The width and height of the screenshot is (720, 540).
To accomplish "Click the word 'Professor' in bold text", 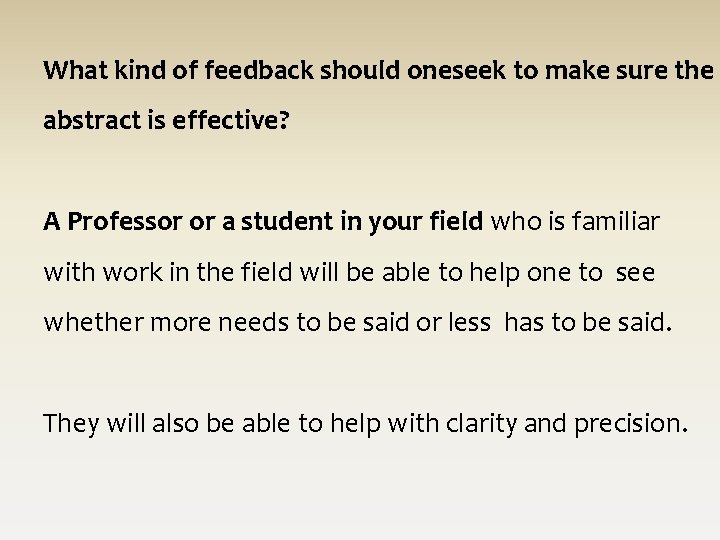I will pos(124,221).
